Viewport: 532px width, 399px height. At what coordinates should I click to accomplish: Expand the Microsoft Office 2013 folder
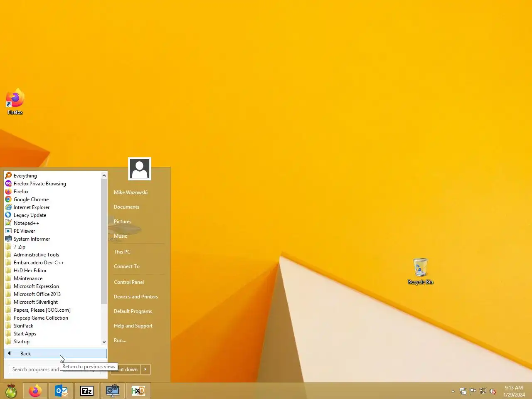[x=52, y=294]
